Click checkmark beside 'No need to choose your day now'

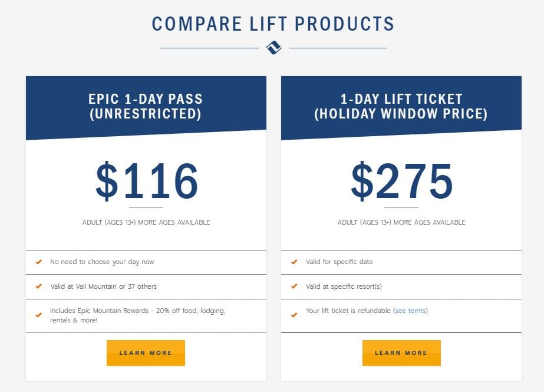(39, 262)
